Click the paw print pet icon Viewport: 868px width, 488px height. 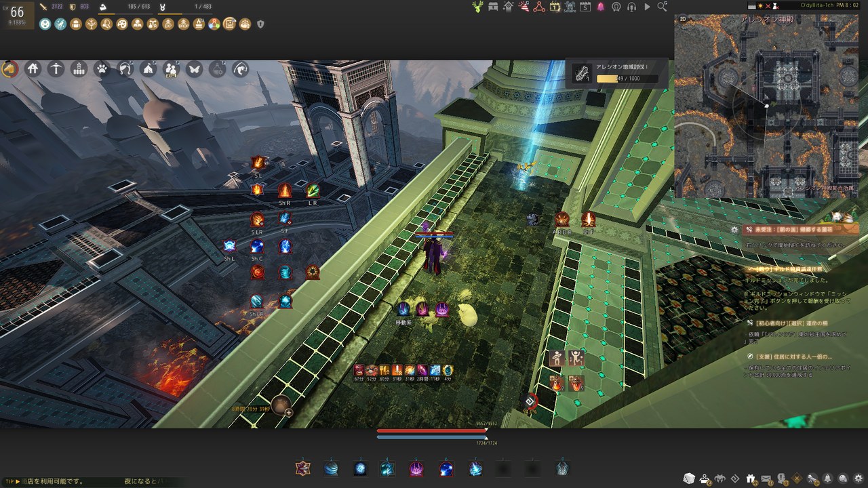coord(102,69)
